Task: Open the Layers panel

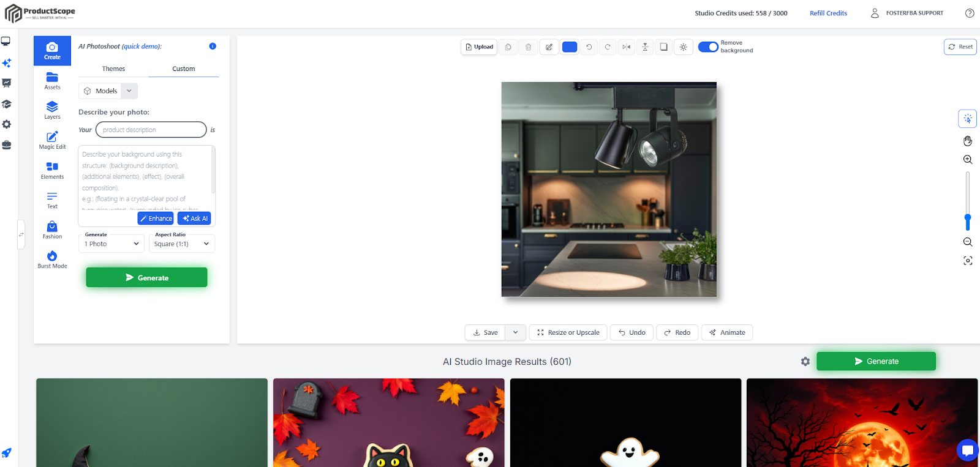Action: coord(52,110)
